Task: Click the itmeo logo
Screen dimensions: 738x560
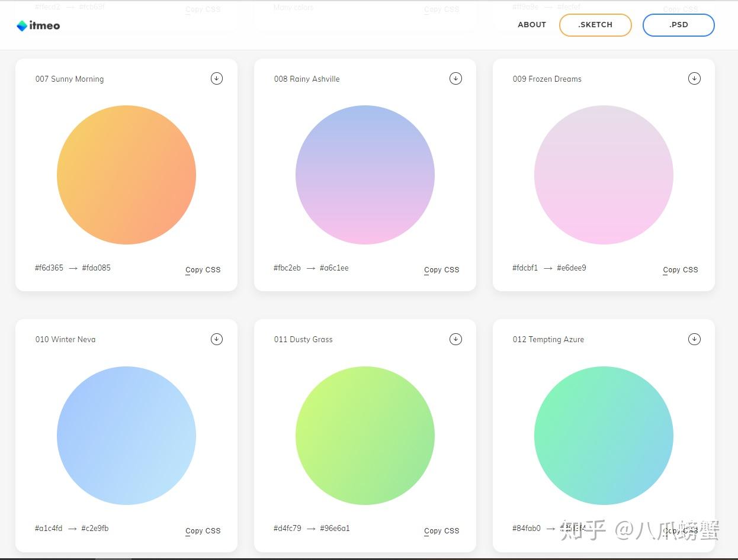Action: pyautogui.click(x=38, y=25)
